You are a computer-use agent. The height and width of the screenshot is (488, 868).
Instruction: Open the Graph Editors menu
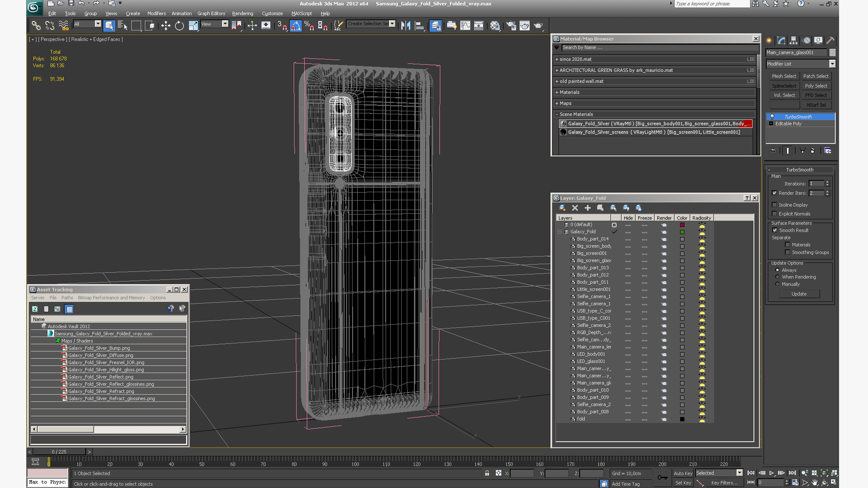click(211, 13)
